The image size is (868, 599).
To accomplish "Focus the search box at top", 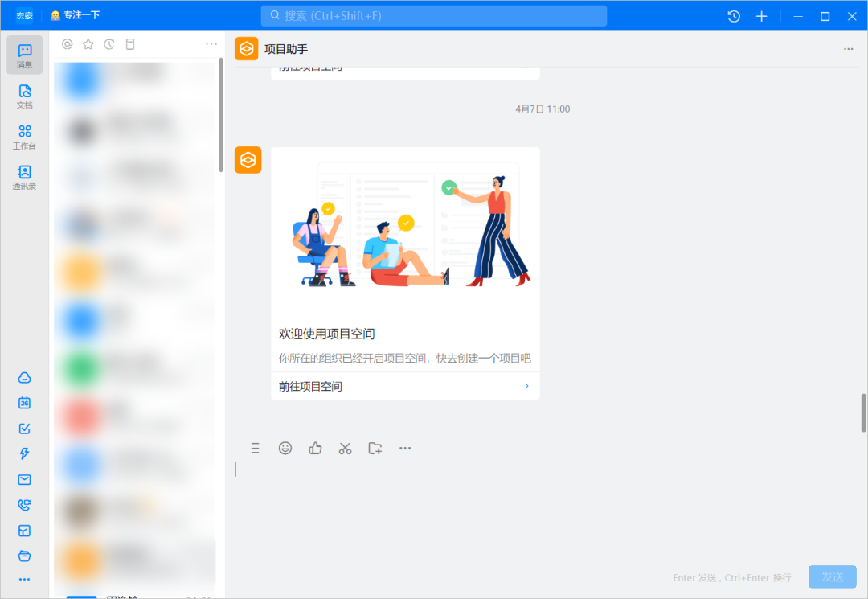I will point(434,16).
